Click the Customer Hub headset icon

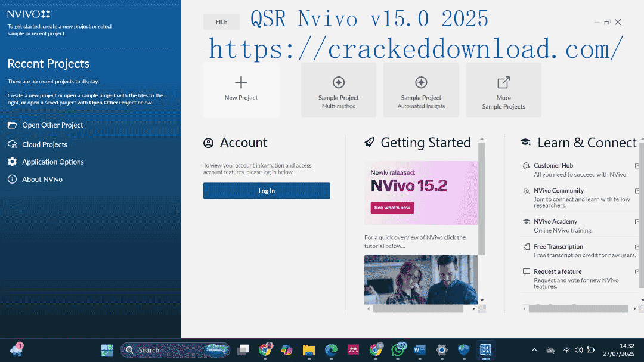[526, 166]
